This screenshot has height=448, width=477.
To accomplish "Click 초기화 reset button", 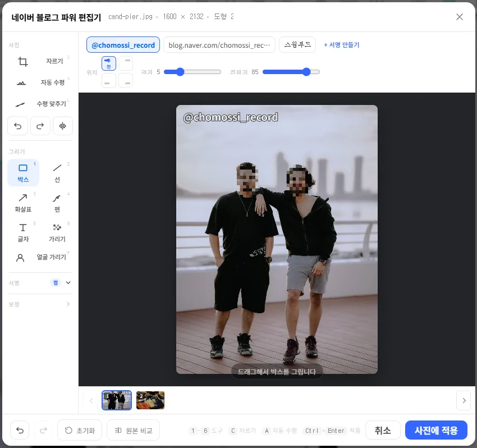I will (x=80, y=430).
